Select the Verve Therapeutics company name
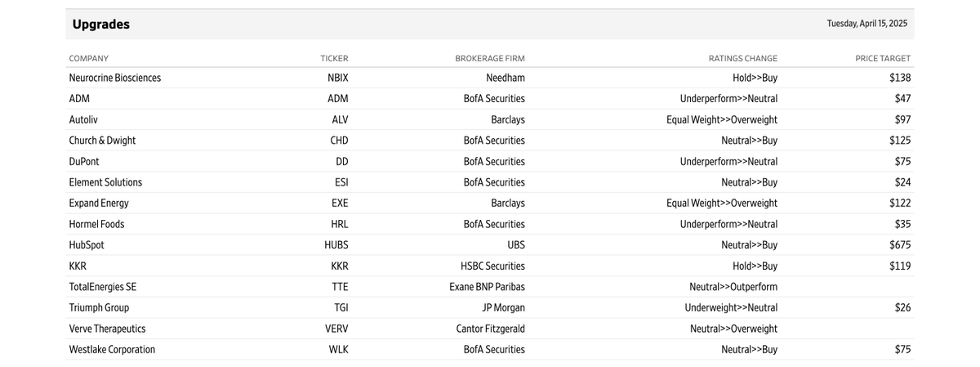The height and width of the screenshot is (367, 980). point(107,329)
